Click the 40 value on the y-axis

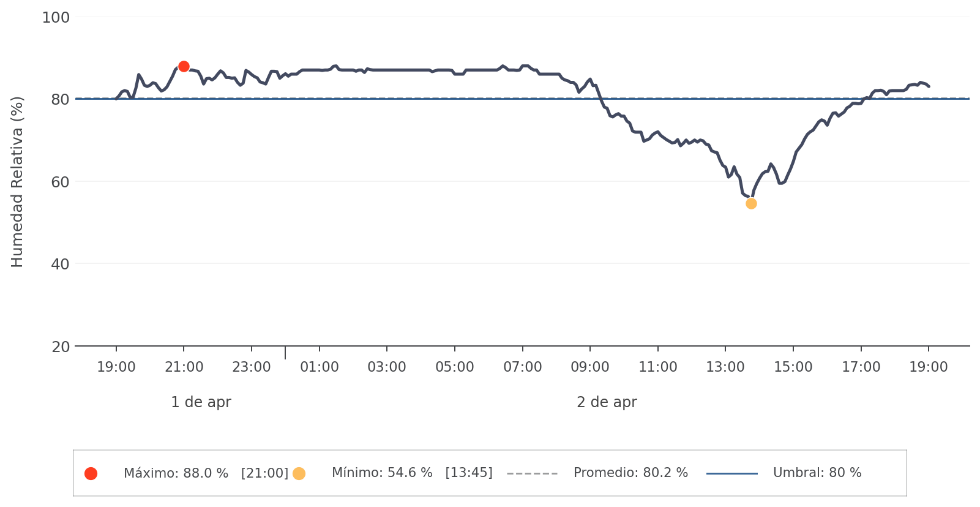click(x=60, y=265)
